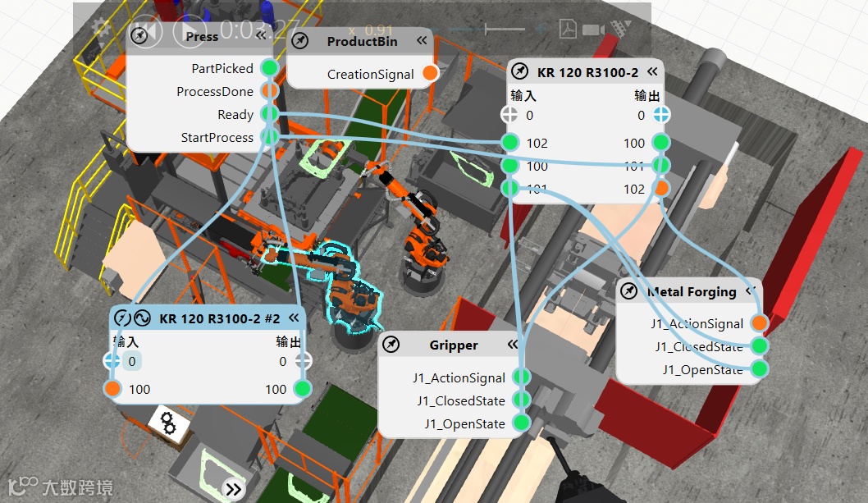Toggle pin on KR 120 R3100-2 #2 panel

point(121,318)
